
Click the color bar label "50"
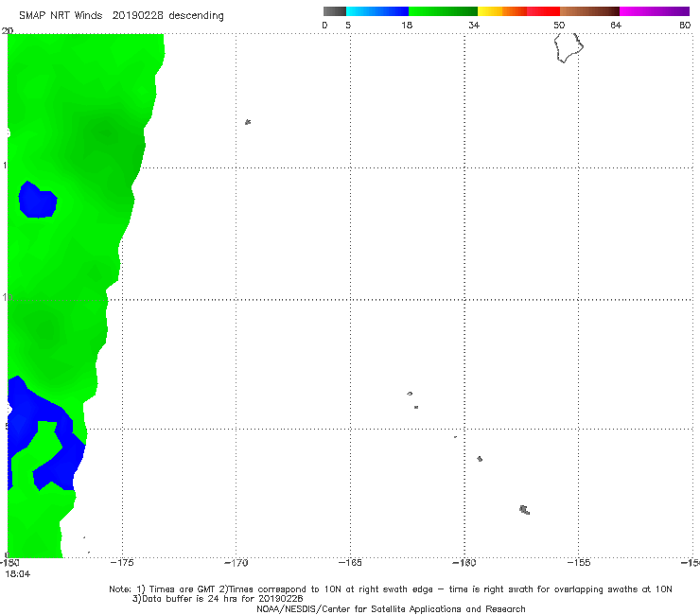(559, 25)
